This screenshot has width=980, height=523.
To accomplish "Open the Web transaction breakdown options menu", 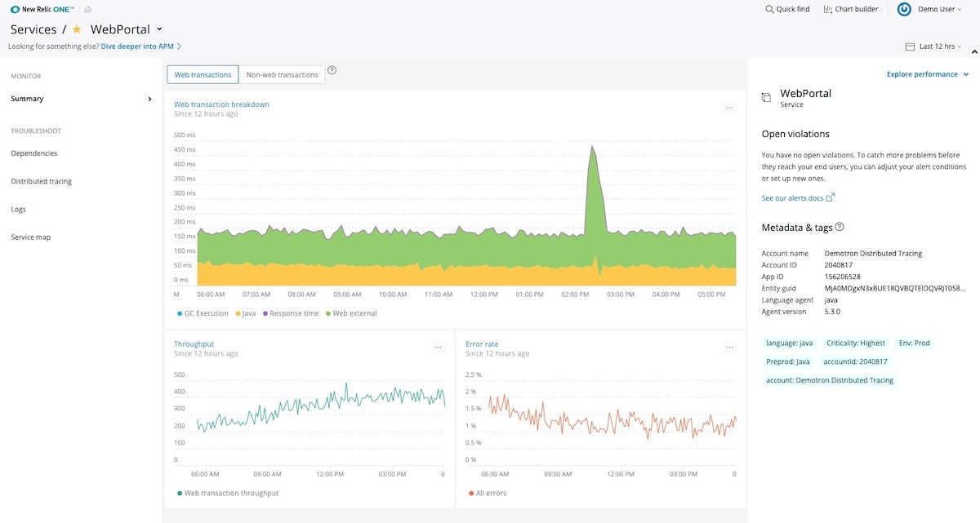I will (x=728, y=107).
